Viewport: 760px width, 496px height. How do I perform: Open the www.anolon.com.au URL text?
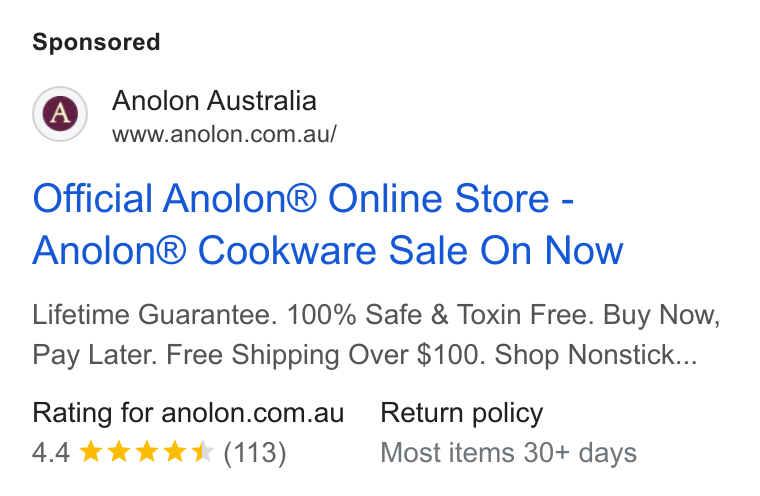[224, 134]
